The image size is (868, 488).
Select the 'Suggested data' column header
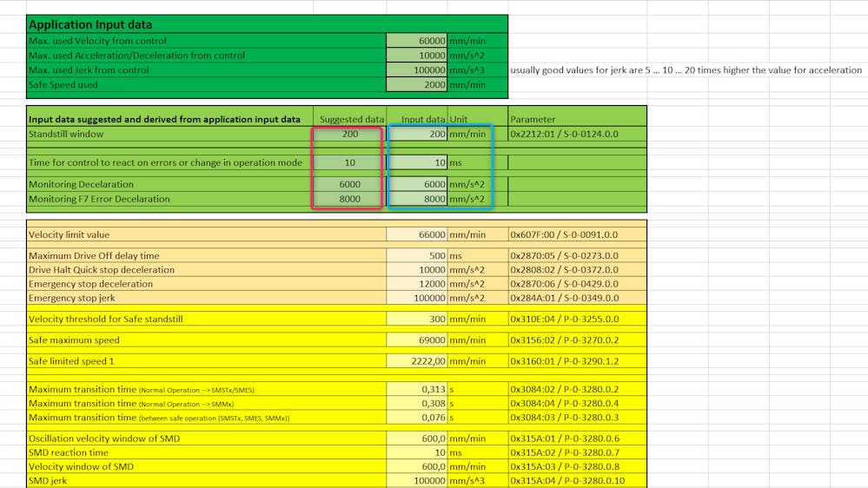(x=352, y=120)
